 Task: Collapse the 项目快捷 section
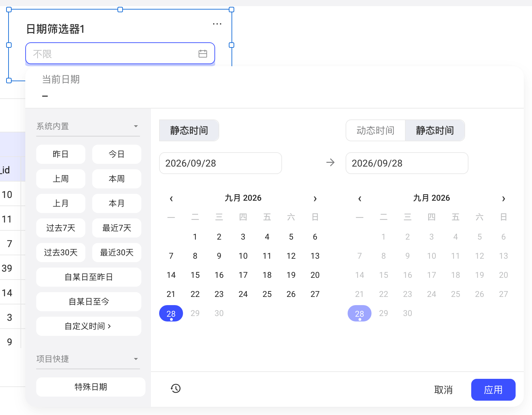(88, 359)
